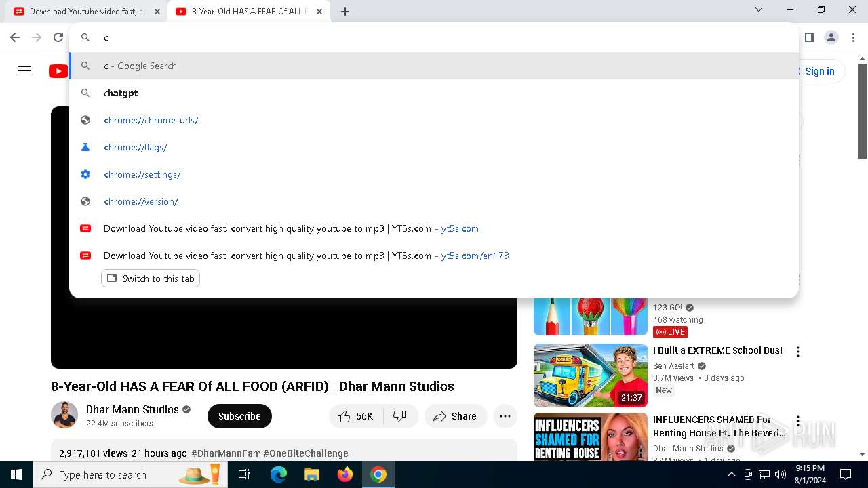Open the Windows notification center icon

click(846, 474)
